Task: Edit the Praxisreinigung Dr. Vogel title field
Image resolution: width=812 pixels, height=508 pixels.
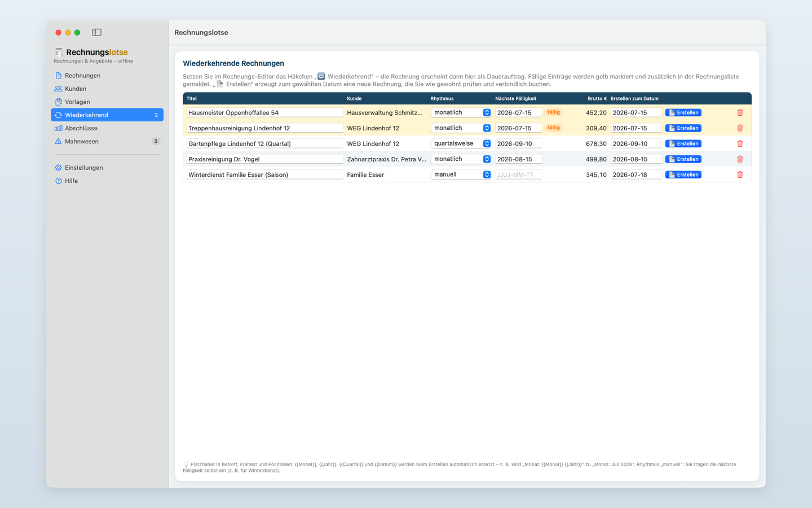Action: point(264,159)
